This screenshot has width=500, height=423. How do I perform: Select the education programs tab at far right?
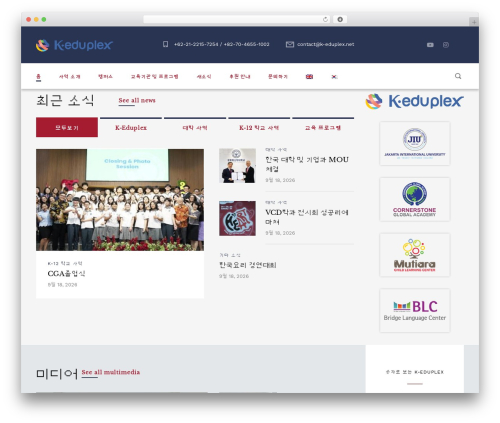coord(323,127)
